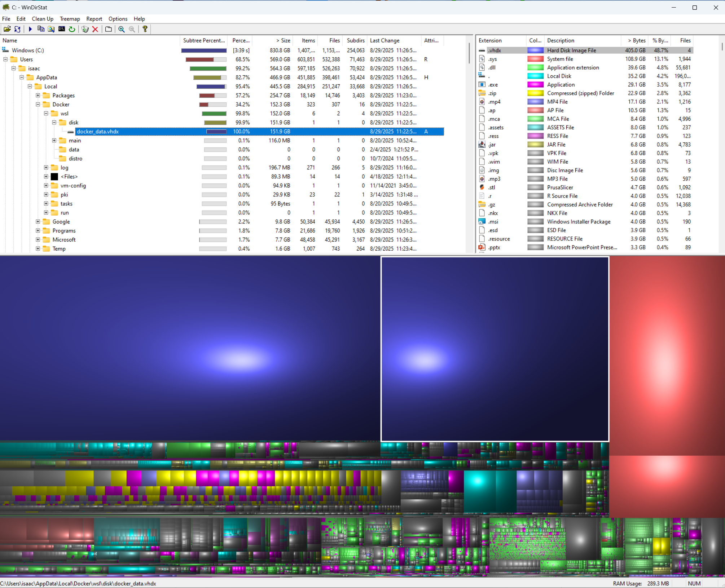Viewport: 725px width, 588px height.
Task: Collapse the wsl folder node
Action: pos(46,114)
